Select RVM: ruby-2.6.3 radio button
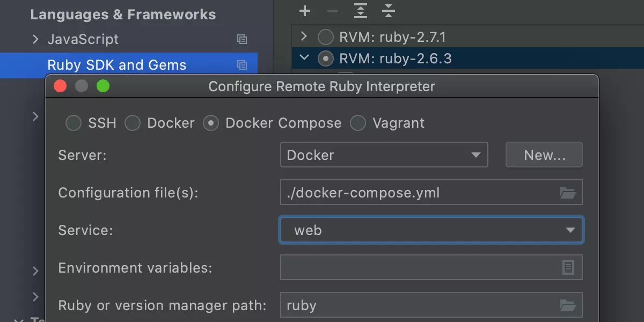The width and height of the screenshot is (644, 322). [326, 58]
